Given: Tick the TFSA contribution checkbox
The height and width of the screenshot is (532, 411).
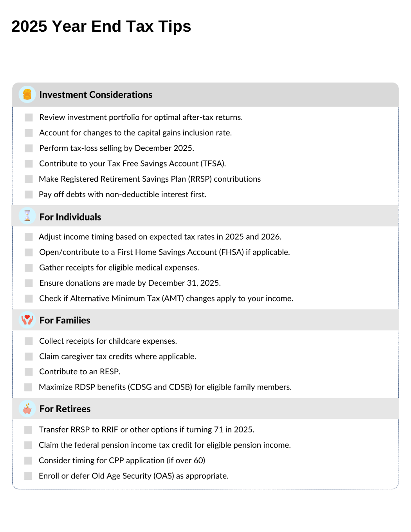Looking at the screenshot, I should [29, 164].
